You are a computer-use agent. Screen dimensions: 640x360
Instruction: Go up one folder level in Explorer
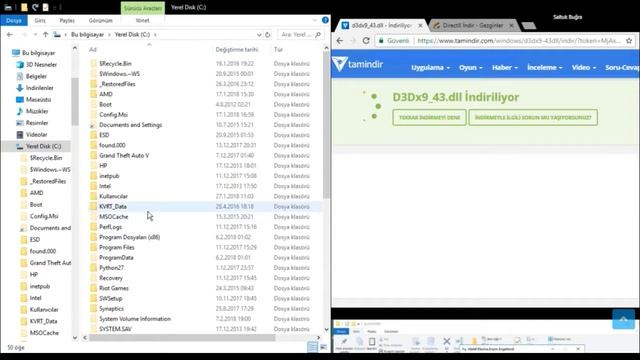click(45, 35)
